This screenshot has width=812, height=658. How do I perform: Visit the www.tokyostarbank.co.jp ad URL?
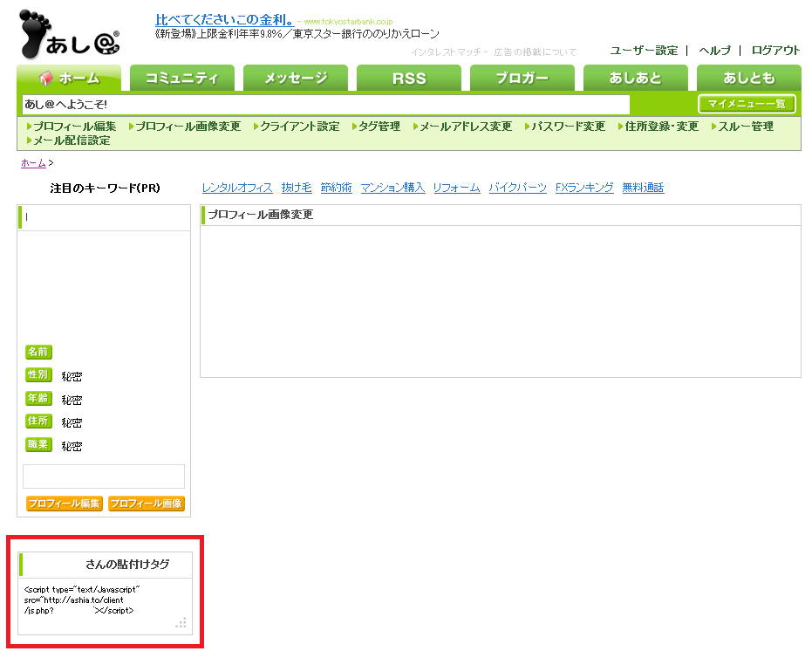(348, 22)
